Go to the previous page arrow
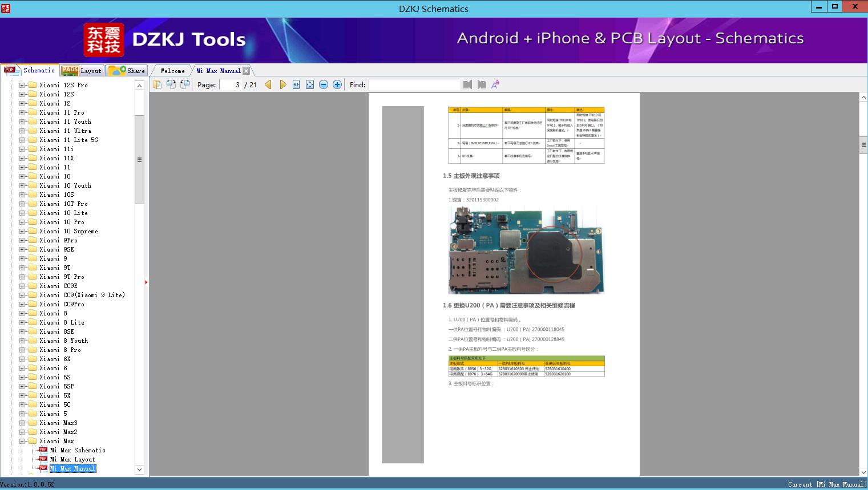The width and height of the screenshot is (868, 490). click(268, 84)
